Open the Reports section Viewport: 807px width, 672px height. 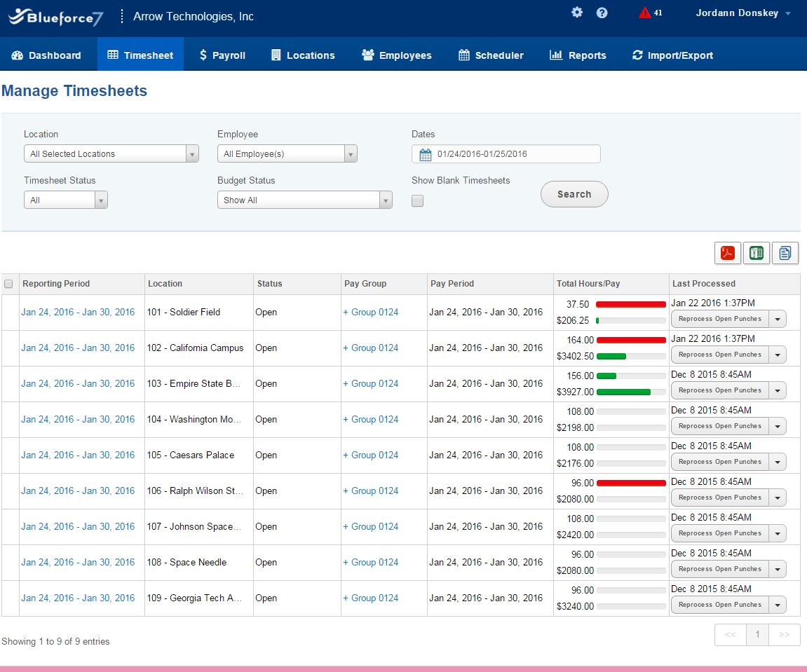pyautogui.click(x=578, y=55)
